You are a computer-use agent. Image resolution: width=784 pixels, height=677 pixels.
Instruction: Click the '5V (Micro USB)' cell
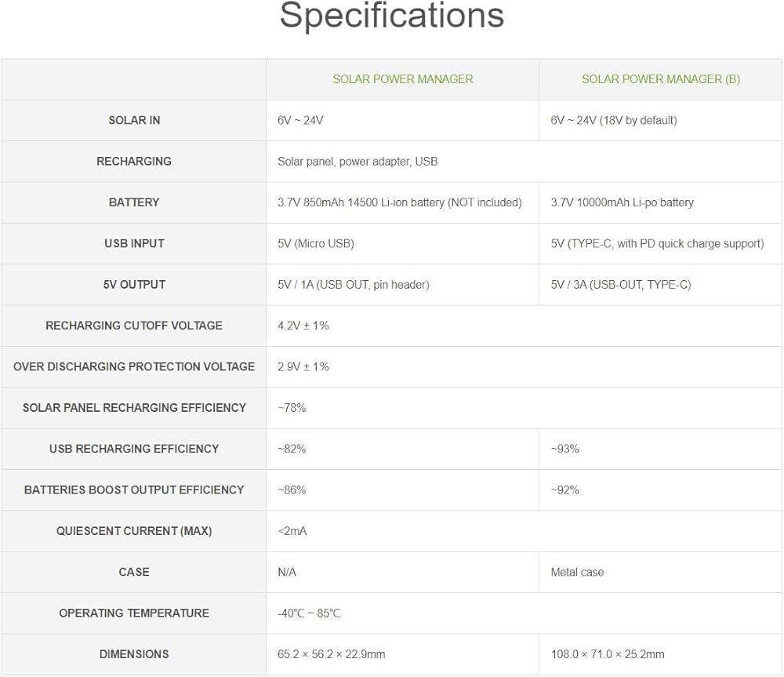point(316,243)
